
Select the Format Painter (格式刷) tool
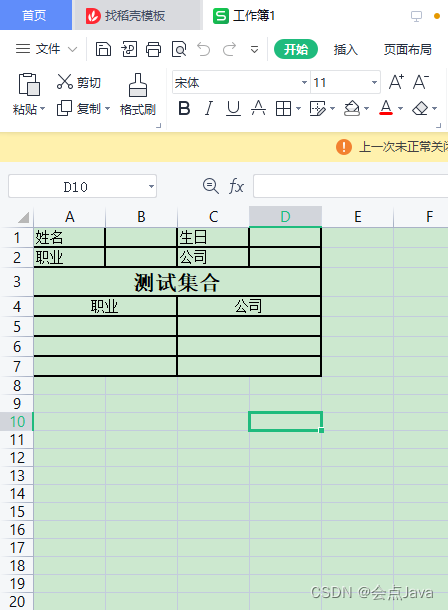click(x=138, y=95)
